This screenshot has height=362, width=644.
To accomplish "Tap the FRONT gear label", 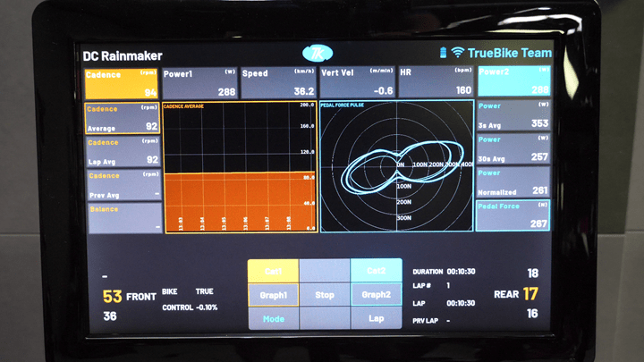I will click(141, 297).
